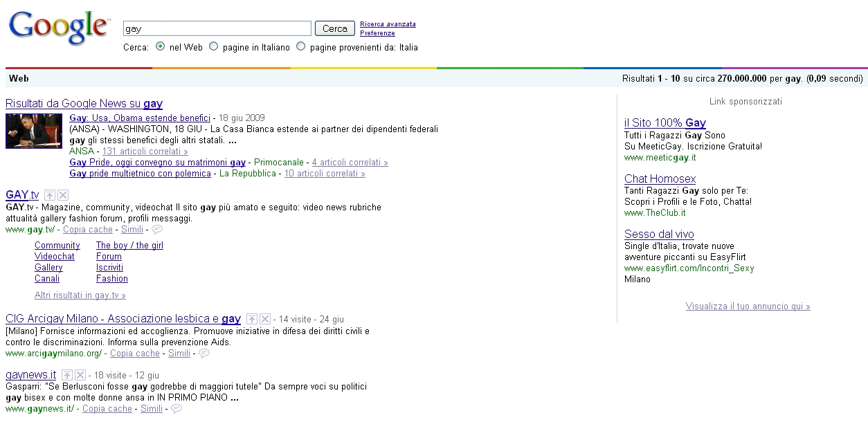Open 'Simili' for arcigaymilano.org result
Image resolution: width=868 pixels, height=422 pixels.
click(179, 353)
